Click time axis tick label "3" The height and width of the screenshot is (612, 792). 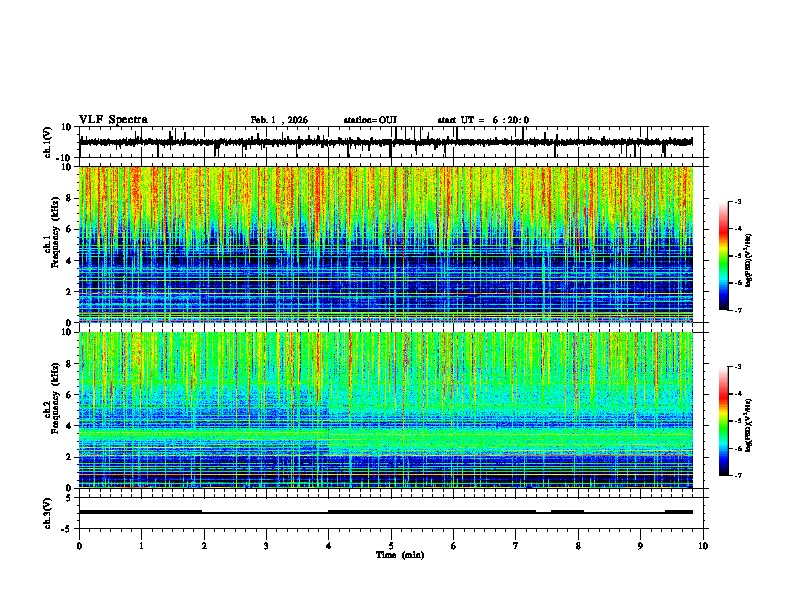(266, 546)
